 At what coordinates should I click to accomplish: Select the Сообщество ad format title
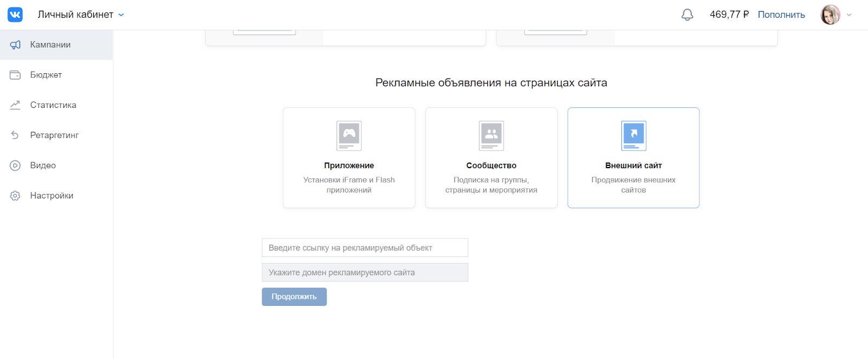tap(492, 165)
